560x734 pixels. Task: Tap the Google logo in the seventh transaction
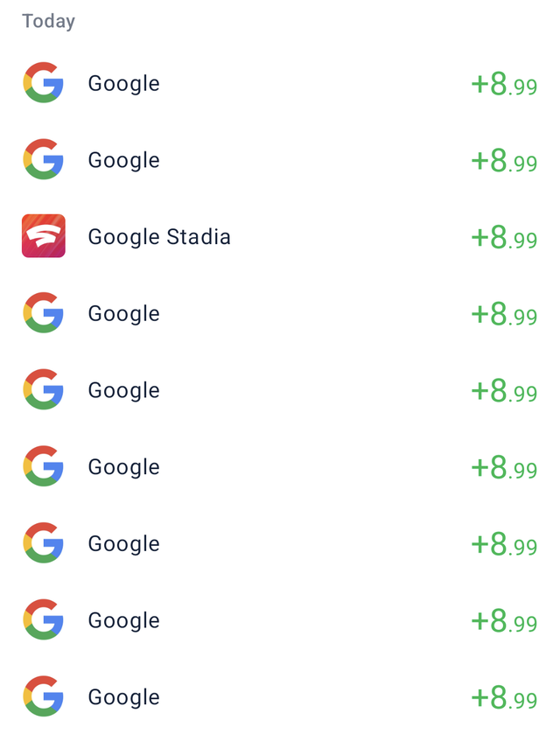click(x=44, y=543)
